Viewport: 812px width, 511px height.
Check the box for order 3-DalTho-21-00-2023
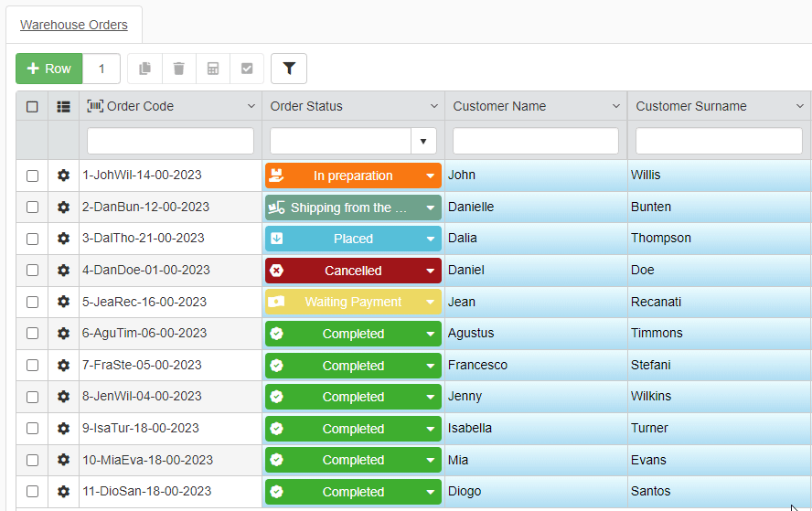point(32,239)
